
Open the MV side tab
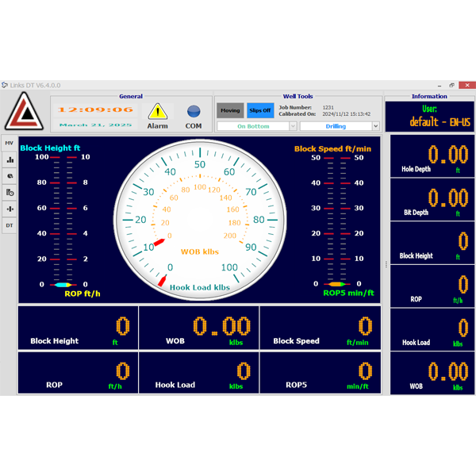point(9,143)
